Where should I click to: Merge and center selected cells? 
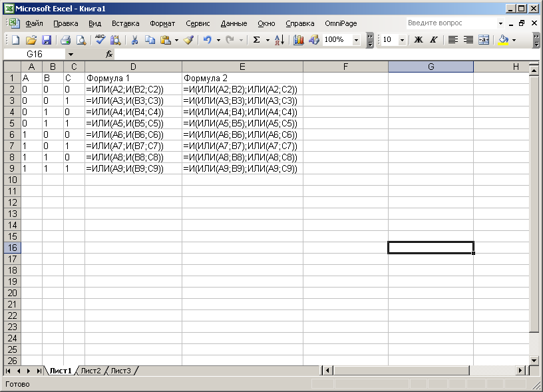[484, 40]
